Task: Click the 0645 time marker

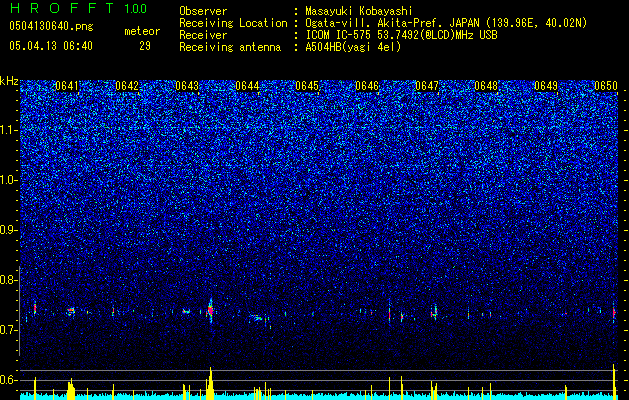Action: click(x=307, y=86)
